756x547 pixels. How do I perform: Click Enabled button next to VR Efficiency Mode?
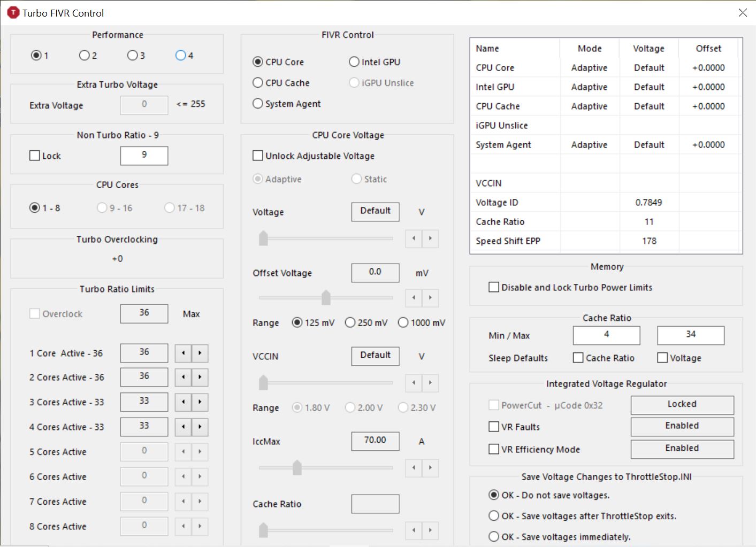pos(682,449)
